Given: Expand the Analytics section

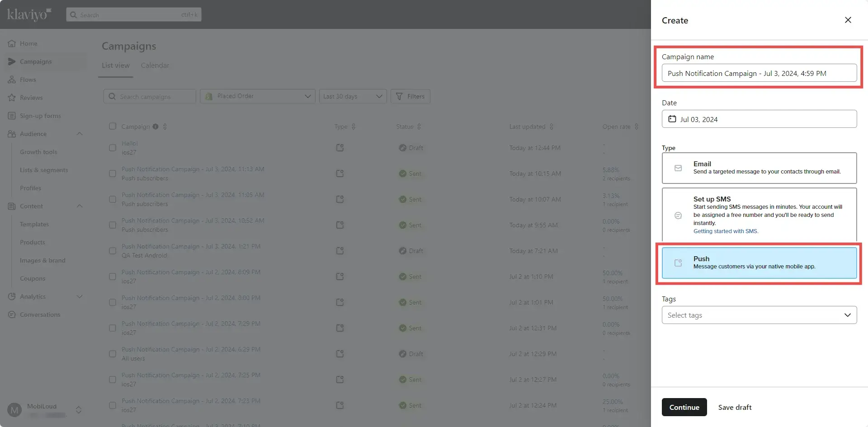Looking at the screenshot, I should pos(80,296).
